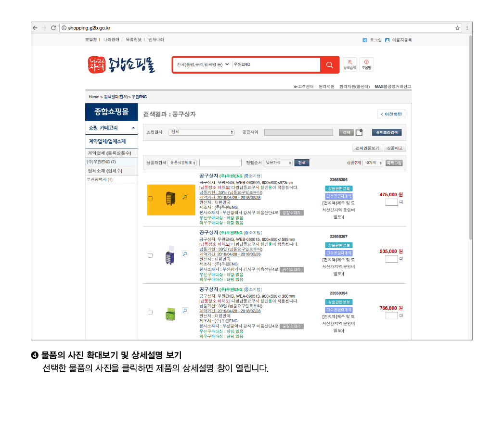This screenshot has width=504, height=428.
Task: Click the browser back arrow
Action: click(x=35, y=28)
